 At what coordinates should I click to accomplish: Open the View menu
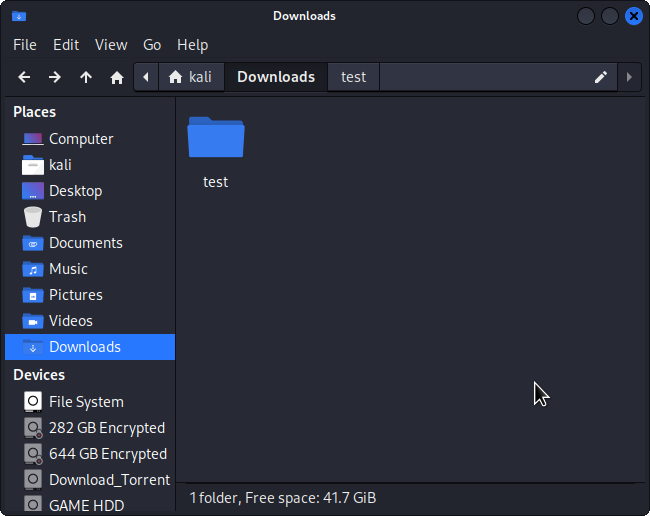click(111, 45)
